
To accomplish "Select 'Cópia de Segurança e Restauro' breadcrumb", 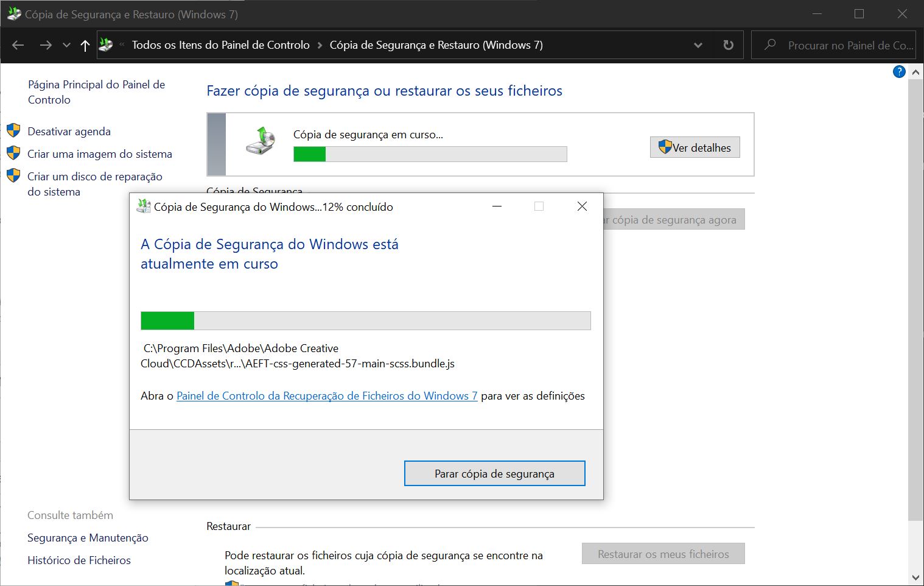I will coord(436,45).
